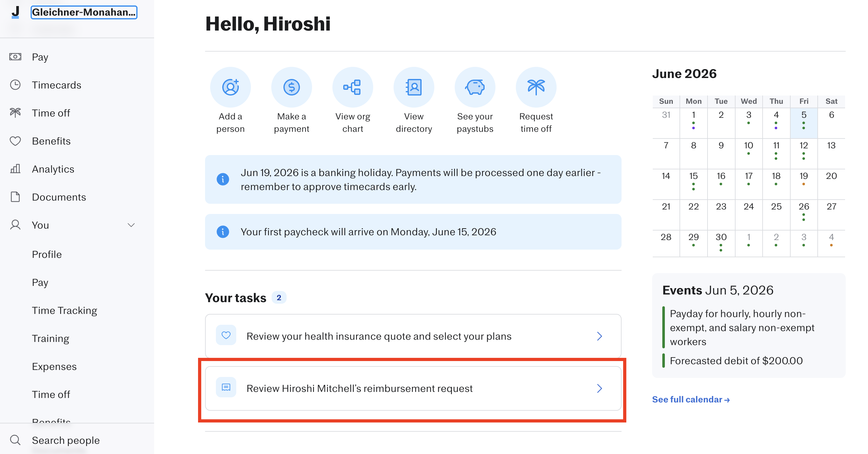Screen dimensions: 868x454
Task: Select June 1 in the calendar
Action: click(x=693, y=123)
